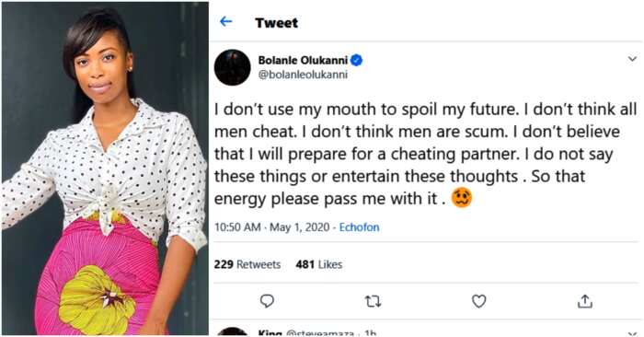
Task: Open the @bolanleolukanni handle link
Action: point(303,75)
